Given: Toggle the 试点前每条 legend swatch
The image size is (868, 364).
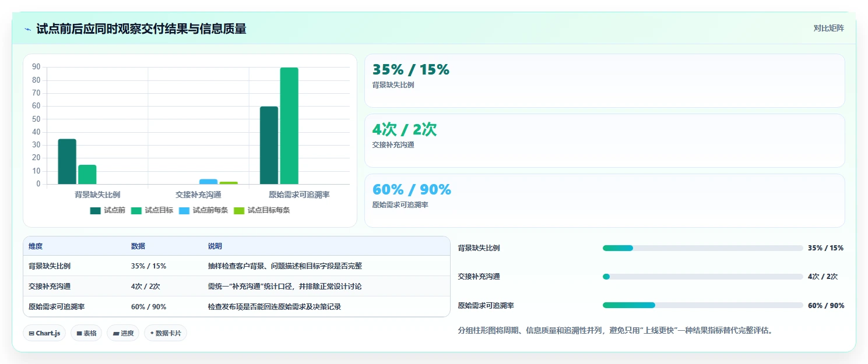Looking at the screenshot, I should pos(184,211).
